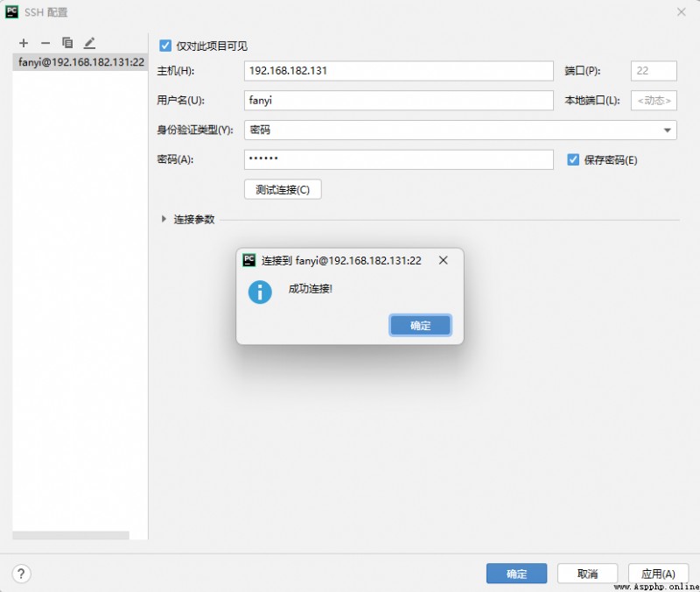Open help with question mark button
The width and height of the screenshot is (700, 592).
21,574
